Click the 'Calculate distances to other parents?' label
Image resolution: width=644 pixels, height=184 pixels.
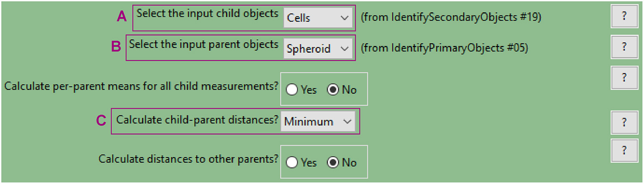tap(188, 159)
